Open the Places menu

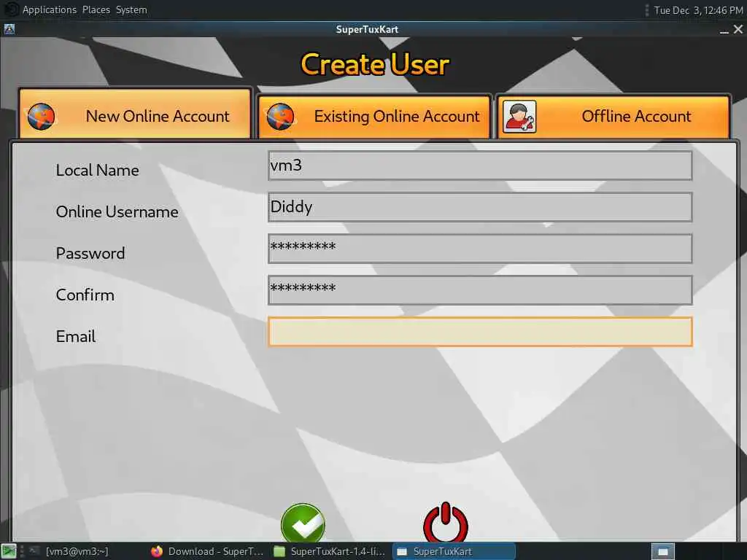[96, 9]
